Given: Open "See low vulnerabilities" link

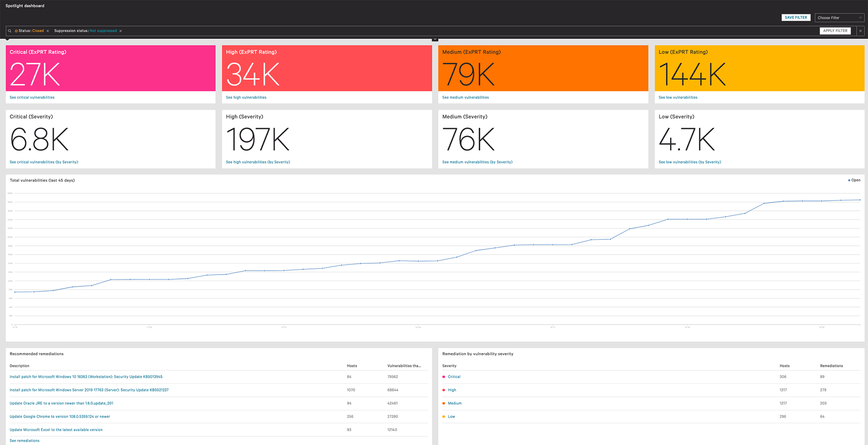Looking at the screenshot, I should (x=677, y=97).
